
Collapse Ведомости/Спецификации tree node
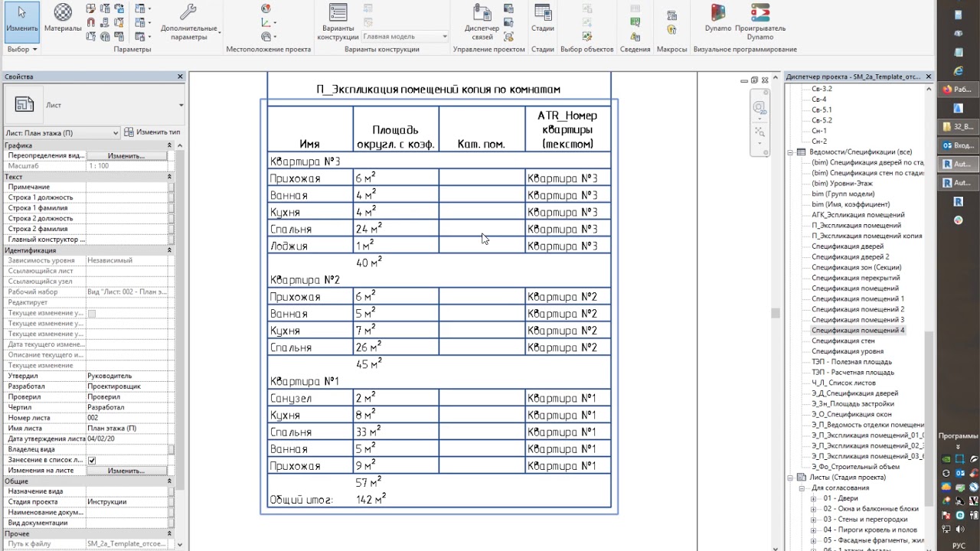pyautogui.click(x=790, y=152)
